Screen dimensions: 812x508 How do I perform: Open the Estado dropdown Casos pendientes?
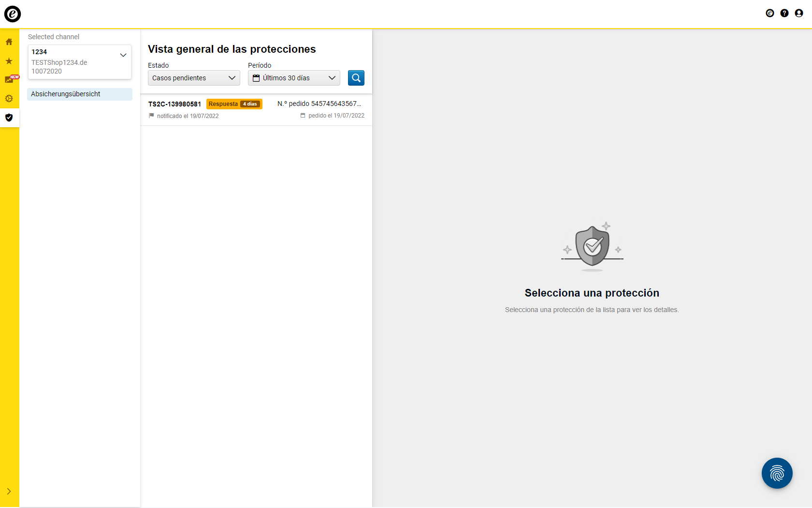click(194, 78)
